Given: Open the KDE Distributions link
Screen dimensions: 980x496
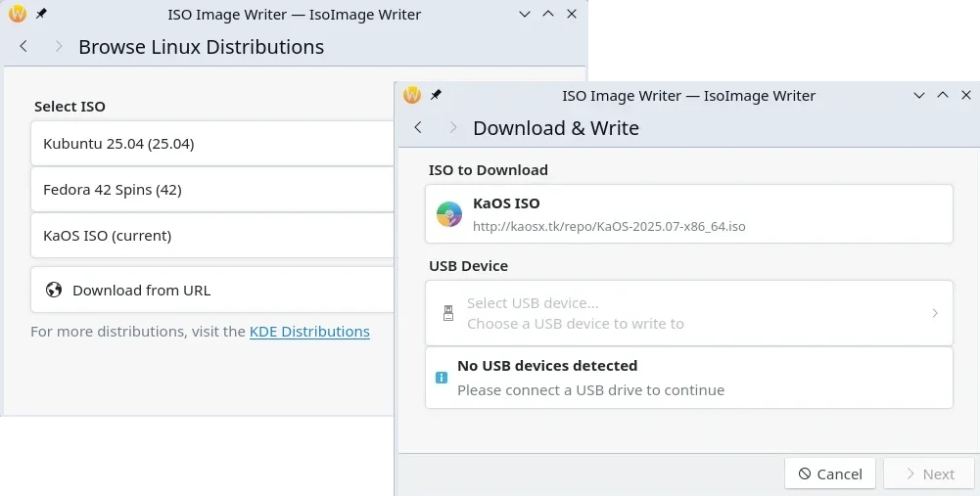Looking at the screenshot, I should point(309,331).
